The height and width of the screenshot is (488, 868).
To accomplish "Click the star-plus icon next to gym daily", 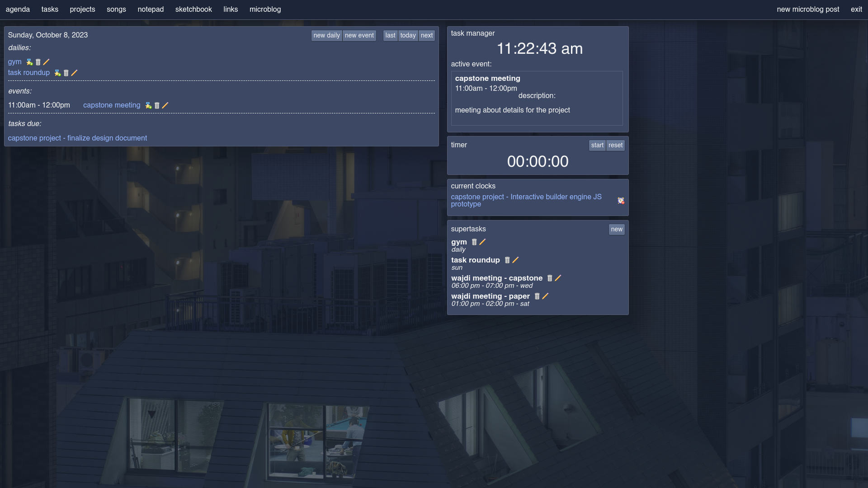I will 29,62.
